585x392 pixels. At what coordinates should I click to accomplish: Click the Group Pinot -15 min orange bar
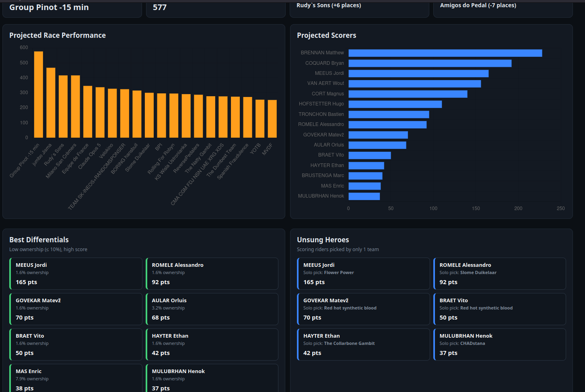point(39,95)
